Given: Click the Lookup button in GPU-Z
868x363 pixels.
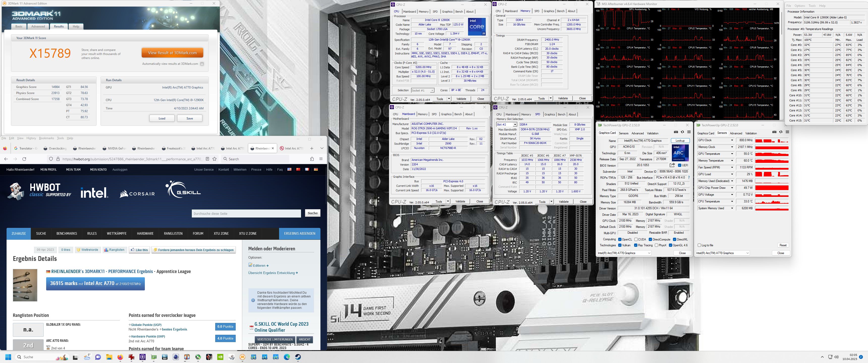Looking at the screenshot, I should point(680,141).
